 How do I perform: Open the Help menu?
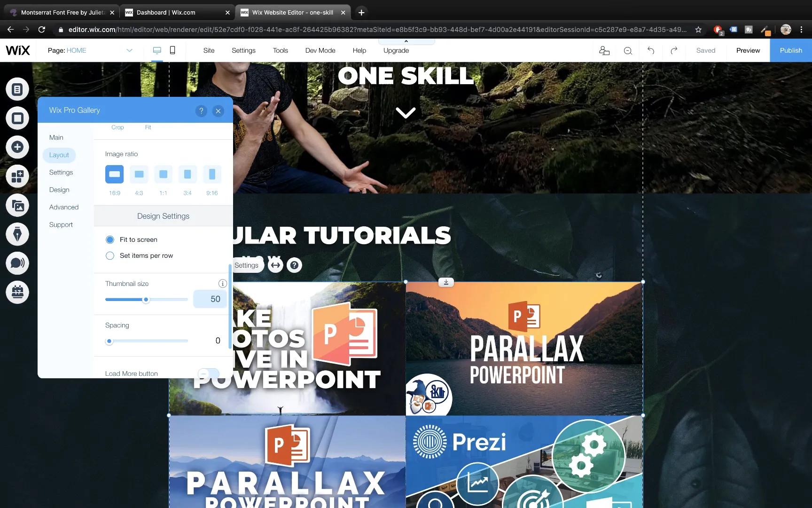(359, 50)
